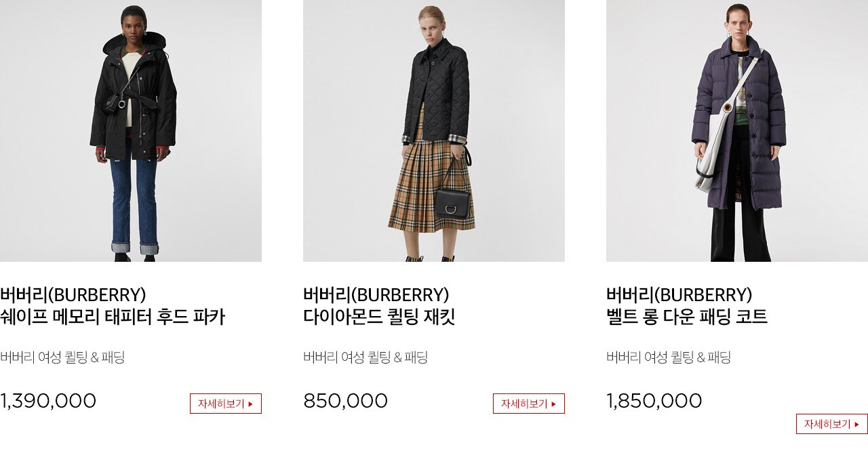Open the 다이아몬드 퀼팅 재킷 title link

(379, 317)
